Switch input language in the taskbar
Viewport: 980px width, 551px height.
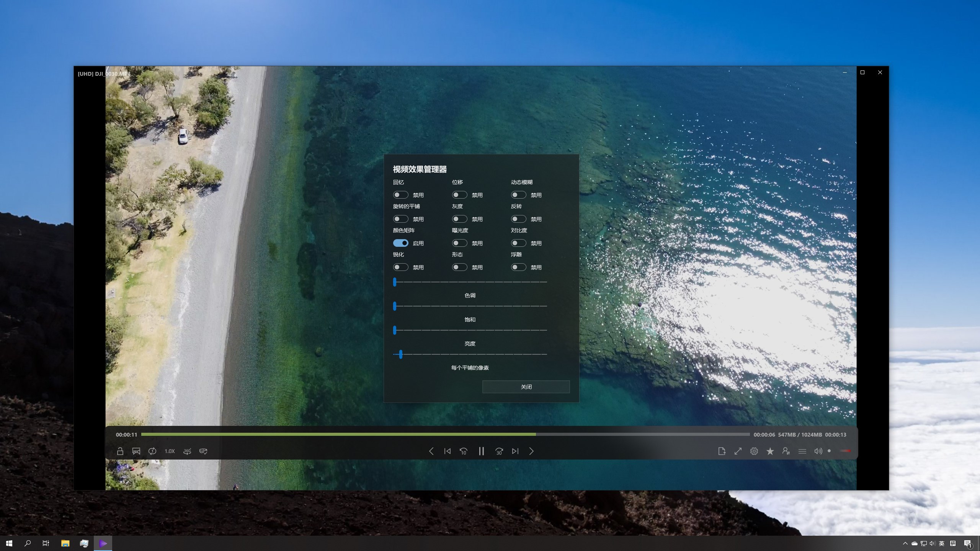[x=942, y=543]
